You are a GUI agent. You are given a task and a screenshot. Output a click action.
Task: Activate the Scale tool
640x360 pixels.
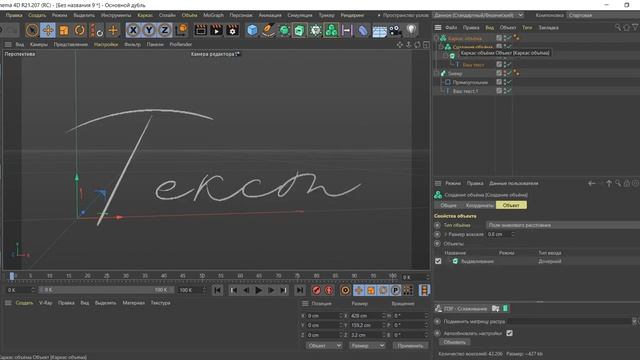click(x=64, y=30)
